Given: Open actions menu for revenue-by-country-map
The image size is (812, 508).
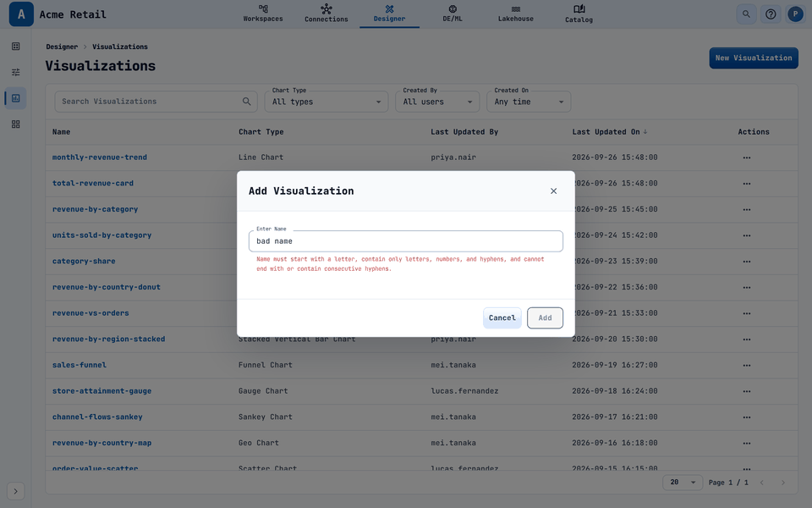Looking at the screenshot, I should [x=747, y=443].
